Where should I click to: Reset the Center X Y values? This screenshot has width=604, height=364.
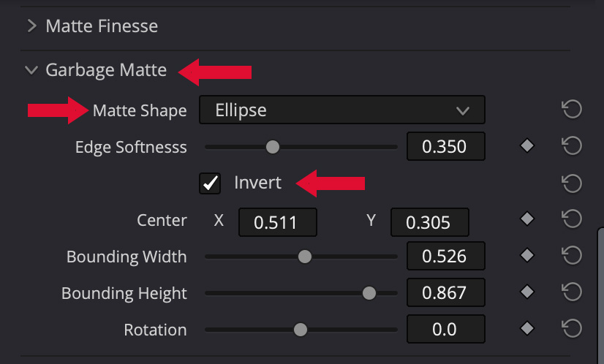(572, 219)
